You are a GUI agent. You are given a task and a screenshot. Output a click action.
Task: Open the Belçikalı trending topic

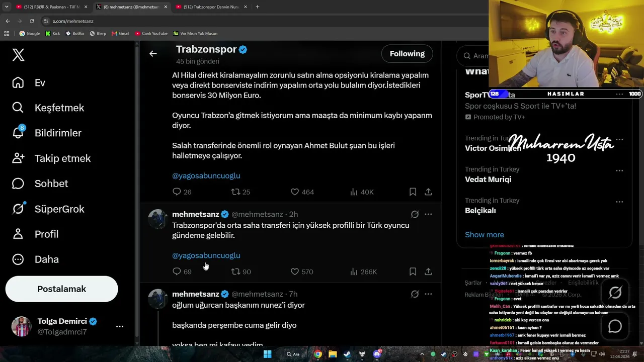pos(480,211)
